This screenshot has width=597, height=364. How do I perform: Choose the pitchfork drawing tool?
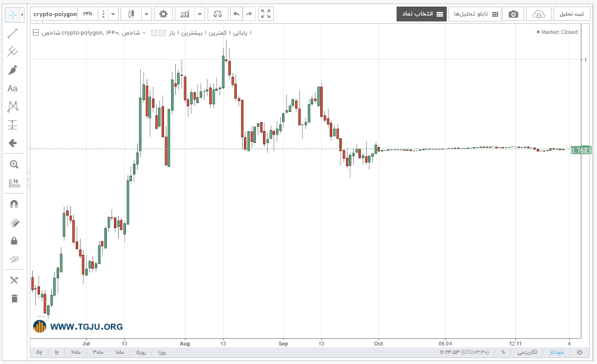[13, 51]
